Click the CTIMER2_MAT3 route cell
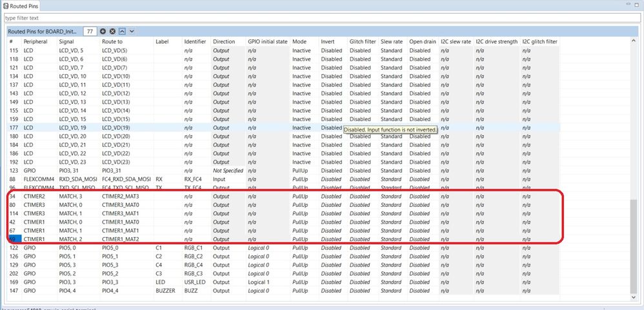 point(121,197)
